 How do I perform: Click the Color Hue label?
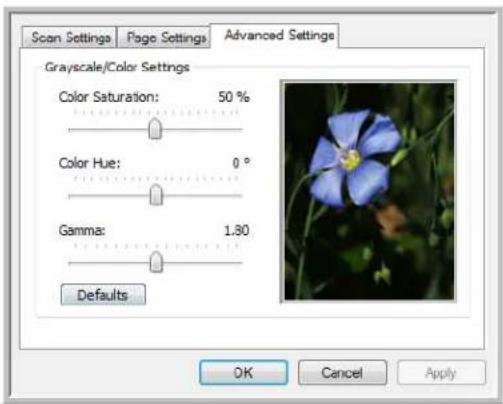pyautogui.click(x=89, y=163)
